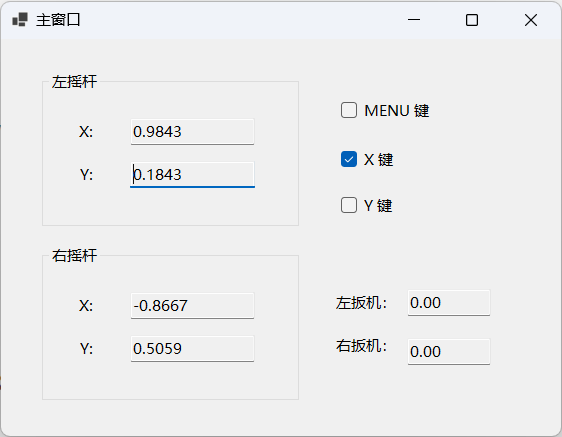Click the Y: label inside 右摇杆 group
Viewport: 562px width, 437px height.
click(86, 348)
